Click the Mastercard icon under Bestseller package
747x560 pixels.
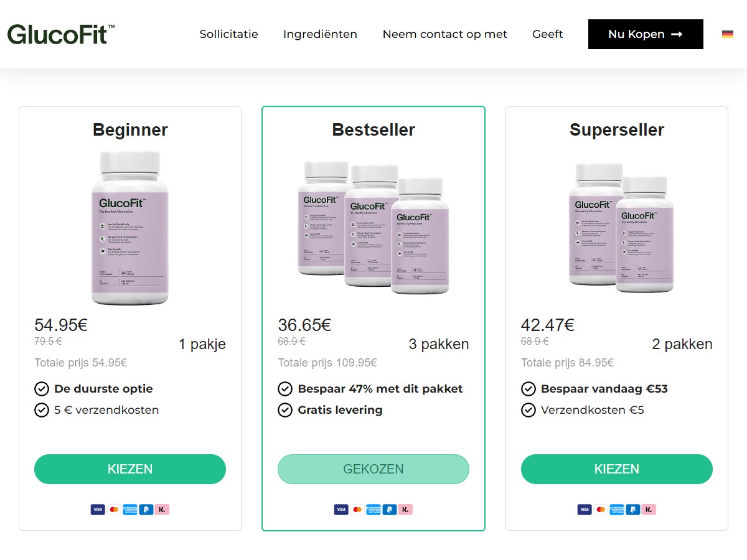coord(357,510)
